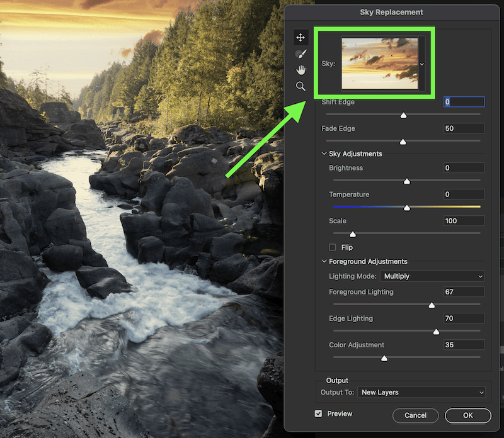This screenshot has height=438, width=504.
Task: Confirm with the OK button
Action: 467,415
